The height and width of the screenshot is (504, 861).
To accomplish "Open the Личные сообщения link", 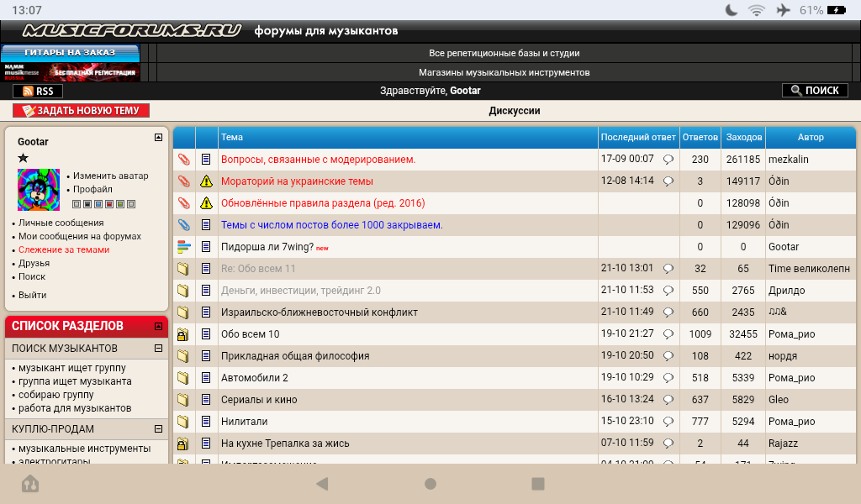I will point(61,223).
